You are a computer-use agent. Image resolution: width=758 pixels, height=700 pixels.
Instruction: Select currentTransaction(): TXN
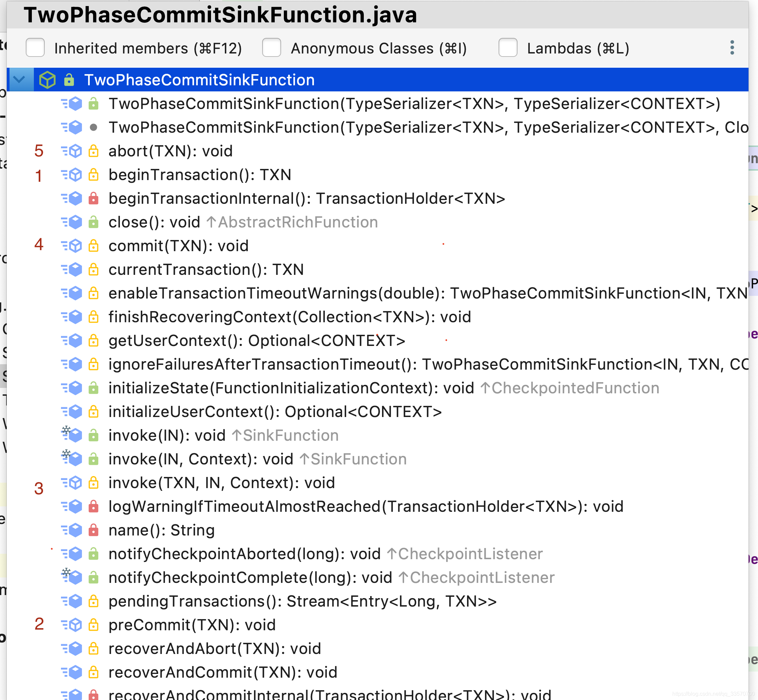click(206, 270)
